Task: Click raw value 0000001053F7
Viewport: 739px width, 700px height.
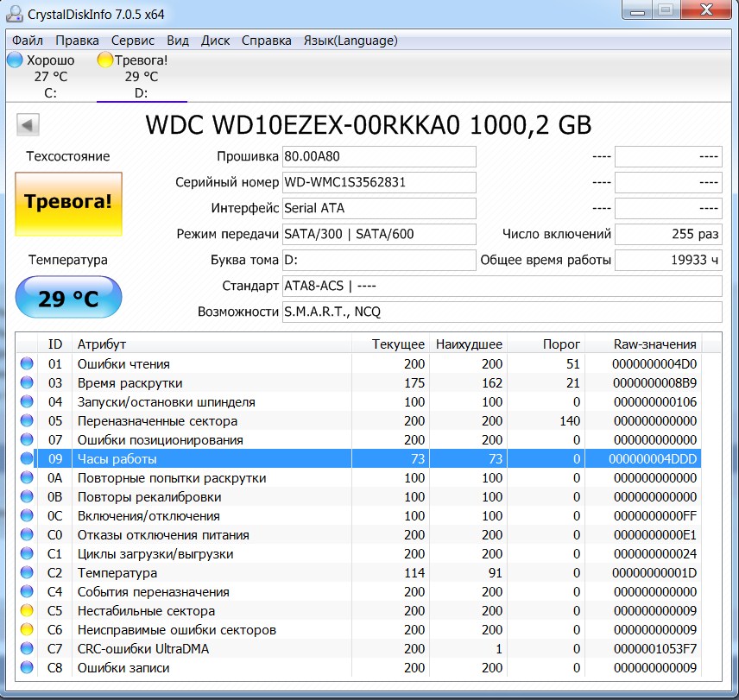Action: click(655, 649)
